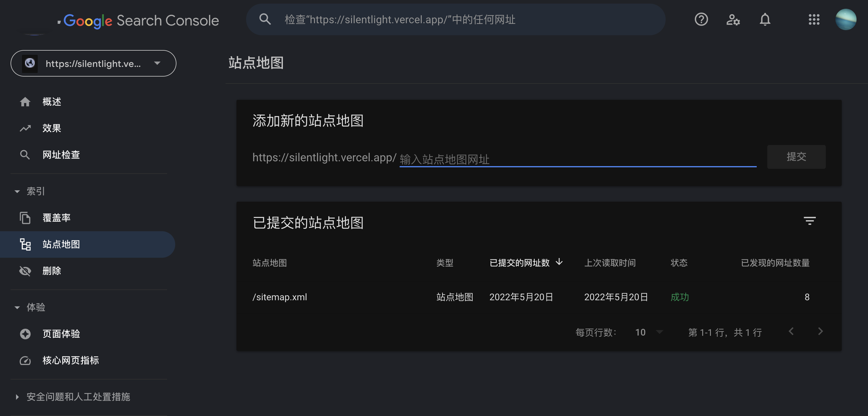Screen dimensions: 868x416
Task: Open the account profile avatar
Action: click(846, 20)
